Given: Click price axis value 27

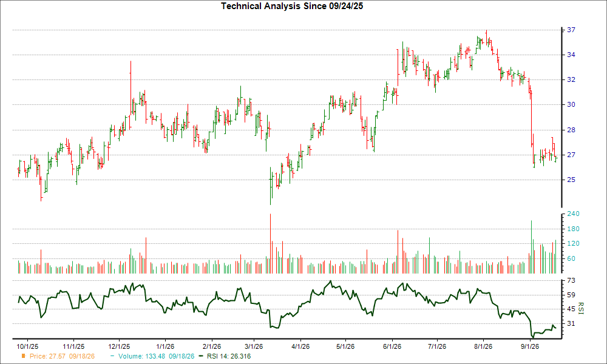Looking at the screenshot, I should click(571, 155).
